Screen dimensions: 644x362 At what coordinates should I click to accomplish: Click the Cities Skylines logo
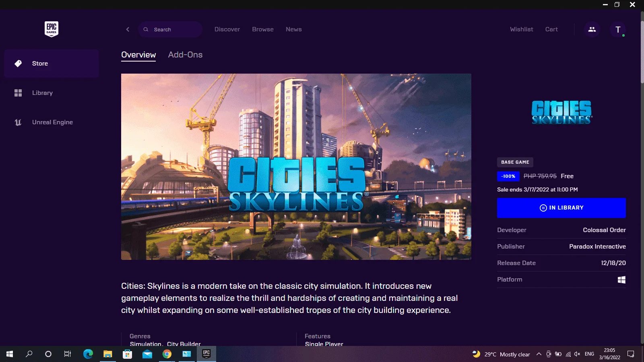point(561,112)
